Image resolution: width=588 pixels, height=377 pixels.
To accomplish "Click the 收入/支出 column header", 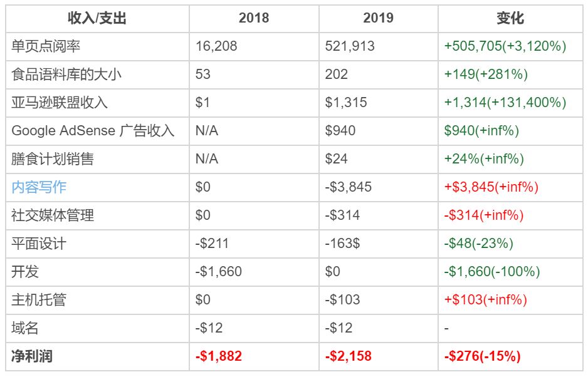I will pyautogui.click(x=97, y=18).
